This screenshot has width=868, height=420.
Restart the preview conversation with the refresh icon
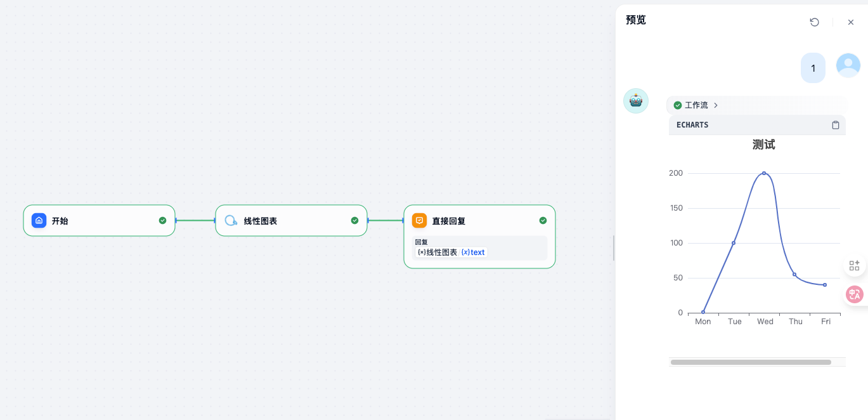pyautogui.click(x=815, y=22)
